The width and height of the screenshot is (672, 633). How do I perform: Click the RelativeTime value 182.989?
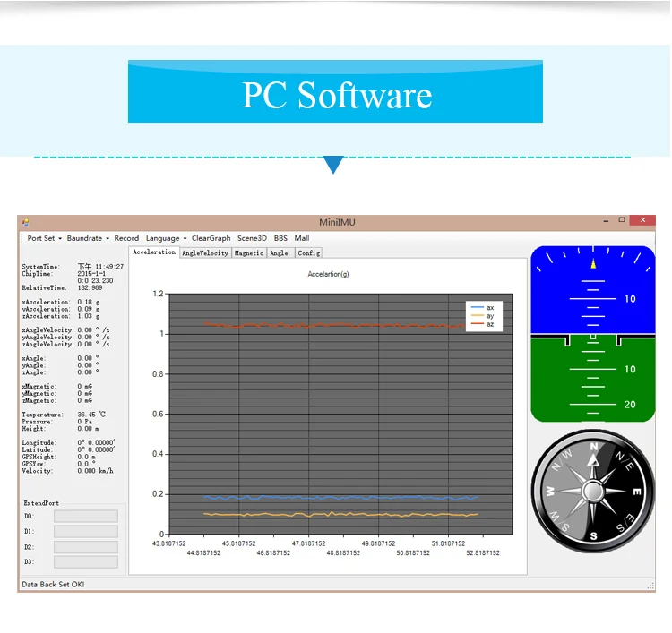coord(90,287)
